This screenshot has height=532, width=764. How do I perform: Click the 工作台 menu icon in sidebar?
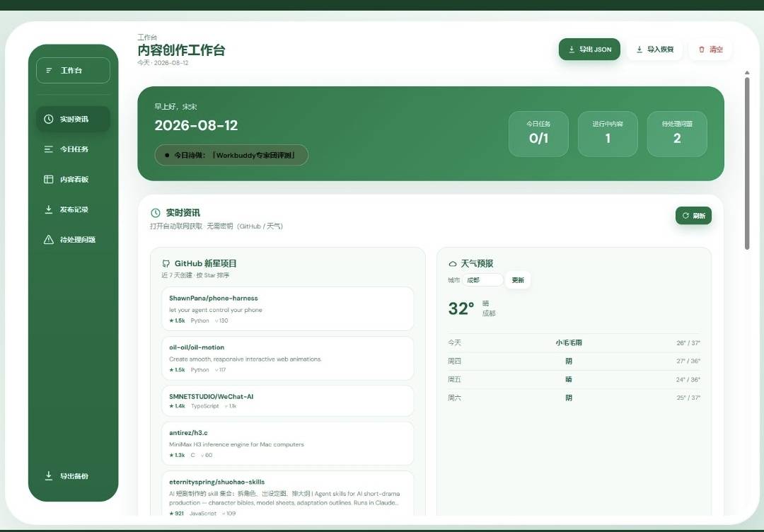coord(49,71)
